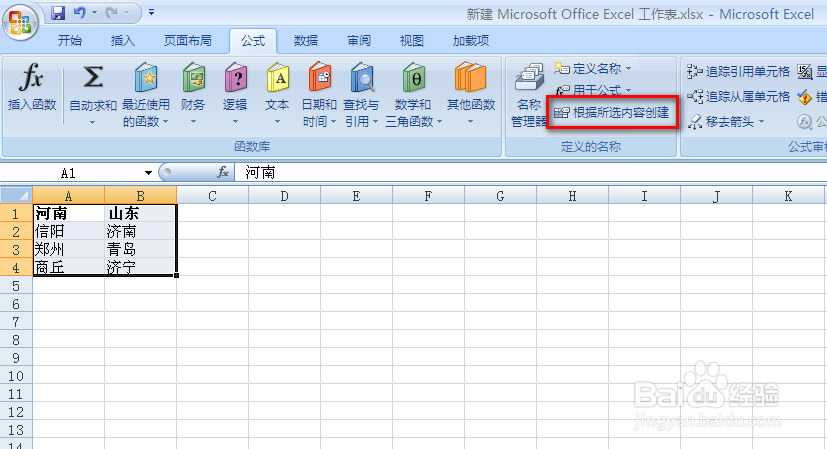Open the Quick Access Toolbar customize arrow
827x449 pixels.
pyautogui.click(x=151, y=12)
